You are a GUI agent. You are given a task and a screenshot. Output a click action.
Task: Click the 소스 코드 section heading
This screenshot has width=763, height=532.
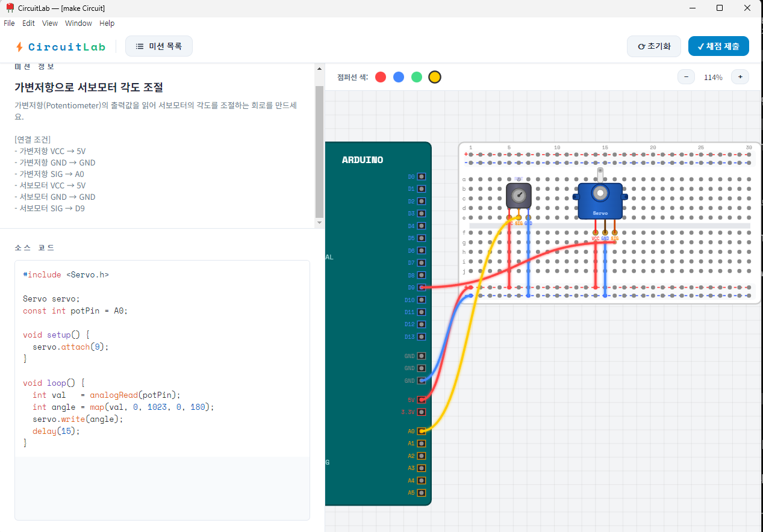(34, 247)
